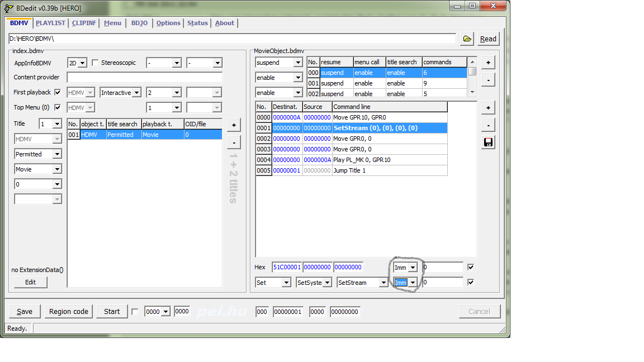644x362 pixels.
Task: Remove title using minus button in index panel
Action: [234, 142]
